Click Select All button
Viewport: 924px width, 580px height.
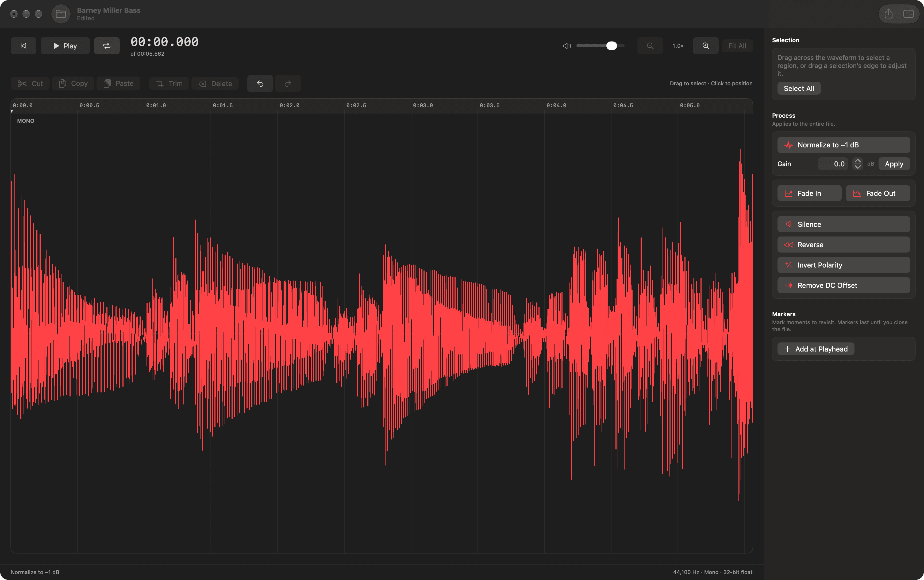point(799,89)
